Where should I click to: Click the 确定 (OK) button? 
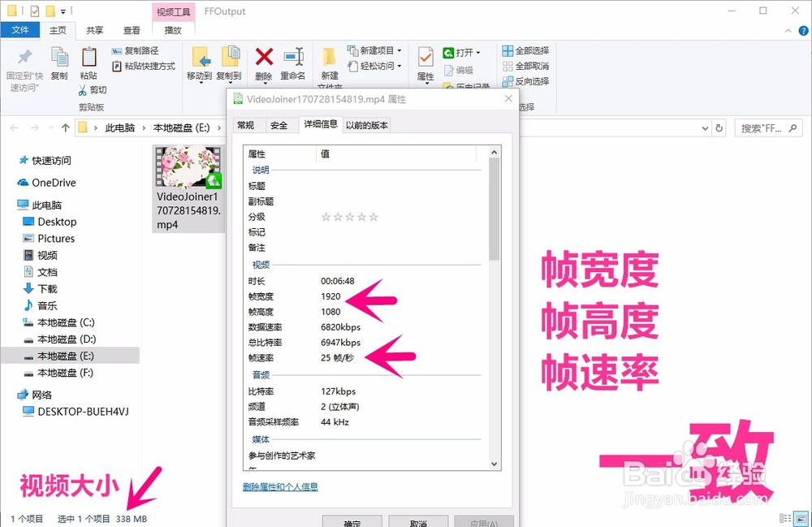tap(352, 523)
